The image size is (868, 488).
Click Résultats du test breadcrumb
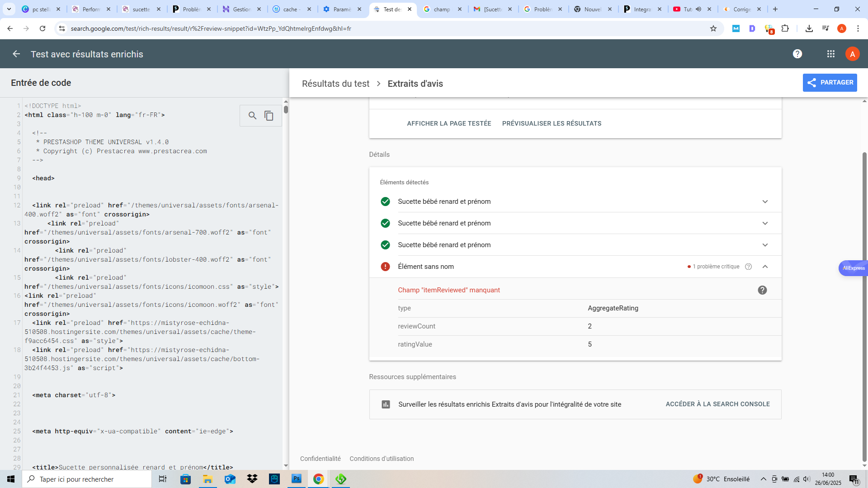pos(335,84)
